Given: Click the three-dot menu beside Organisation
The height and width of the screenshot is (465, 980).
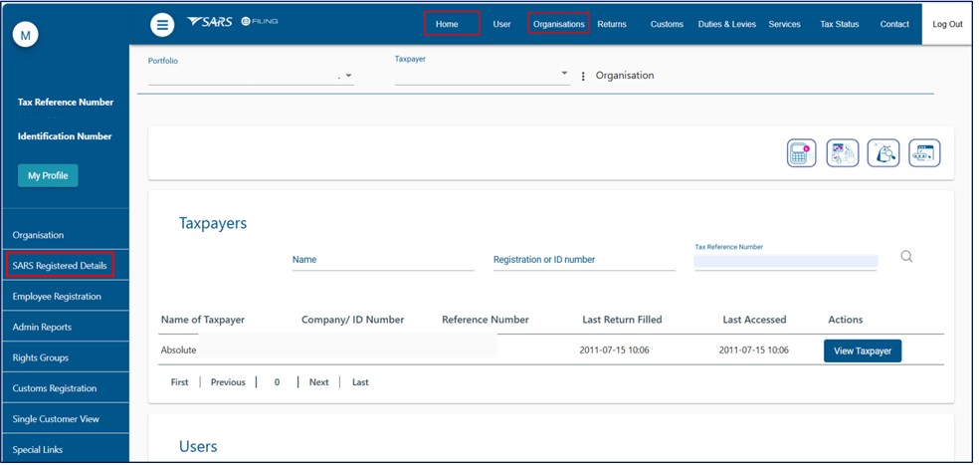Looking at the screenshot, I should 583,76.
